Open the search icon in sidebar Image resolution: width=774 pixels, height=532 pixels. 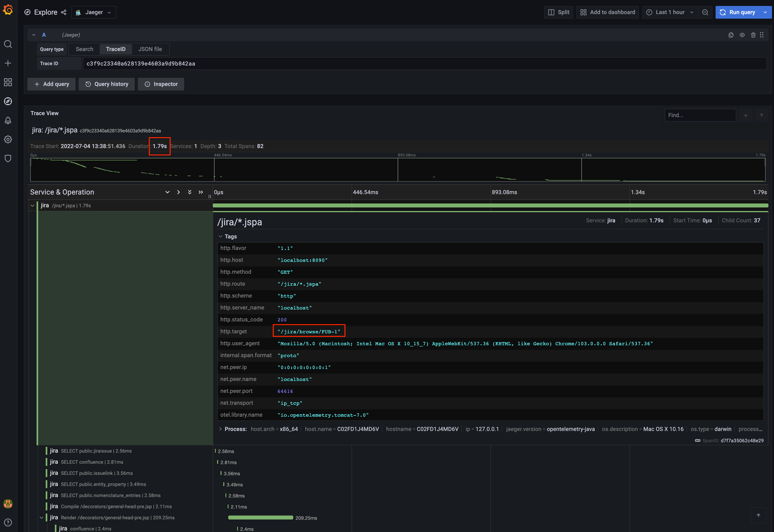click(x=8, y=44)
